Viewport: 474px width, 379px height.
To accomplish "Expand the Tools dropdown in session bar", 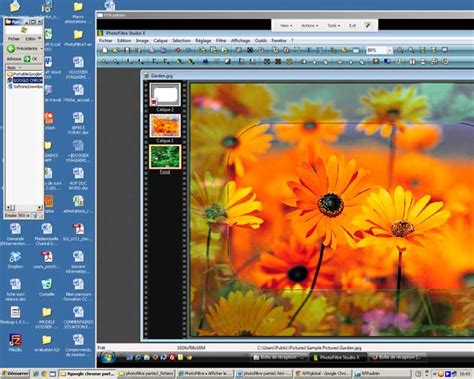I will coord(333,25).
